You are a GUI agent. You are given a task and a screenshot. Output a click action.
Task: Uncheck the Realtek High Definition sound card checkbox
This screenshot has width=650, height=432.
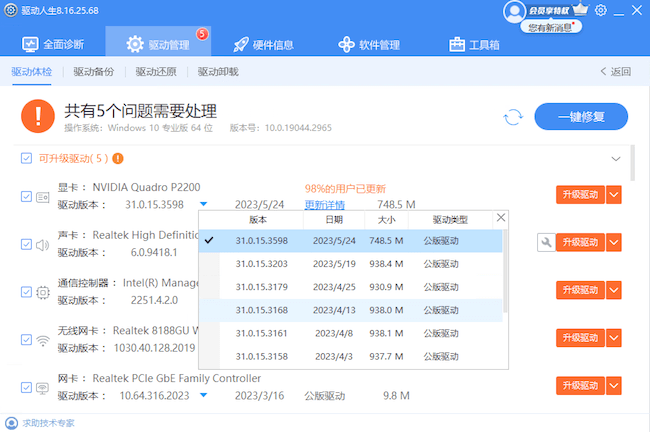point(26,244)
